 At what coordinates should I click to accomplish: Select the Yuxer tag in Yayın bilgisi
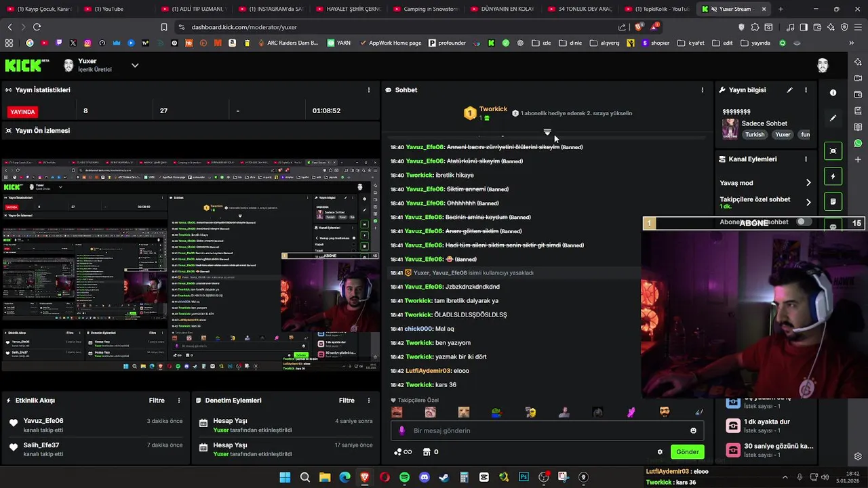[x=783, y=134]
